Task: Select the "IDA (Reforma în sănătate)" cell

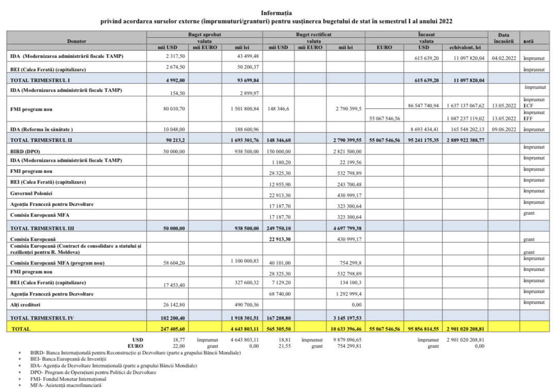Action: (42, 129)
